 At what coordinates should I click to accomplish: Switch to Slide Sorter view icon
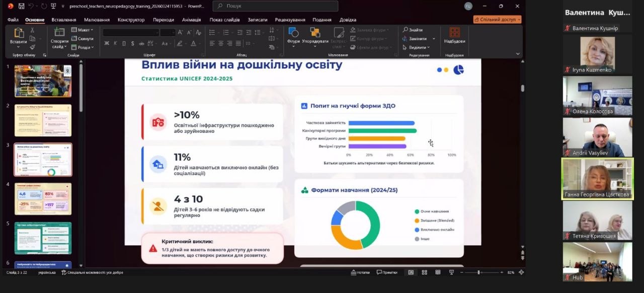425,272
